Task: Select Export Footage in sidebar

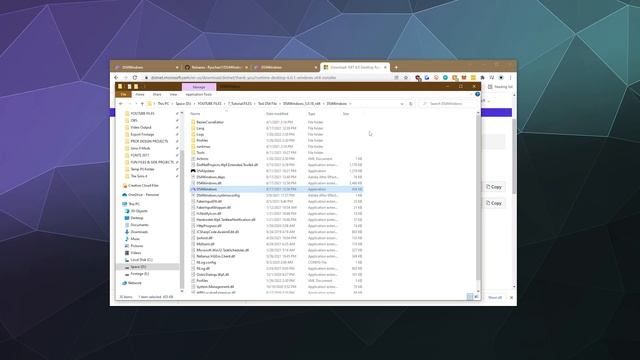Action: (142, 134)
